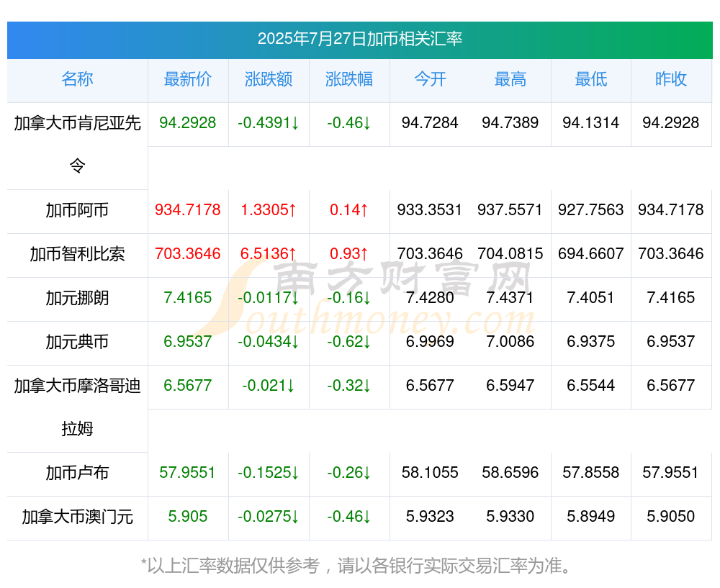Click the low value 57.8558

click(x=591, y=473)
